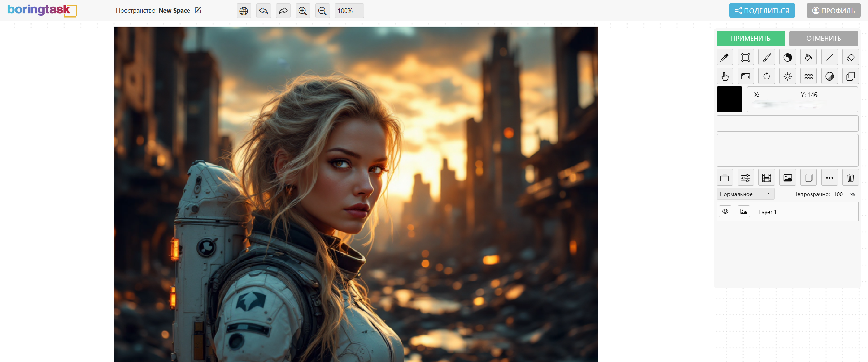
Task: Pick the line drawing tool
Action: 829,57
